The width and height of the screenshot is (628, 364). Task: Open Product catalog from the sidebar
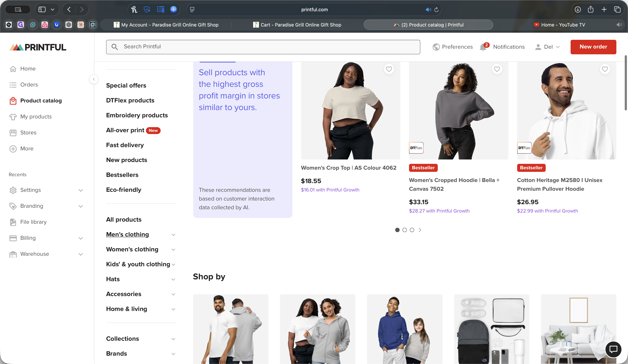tap(41, 100)
